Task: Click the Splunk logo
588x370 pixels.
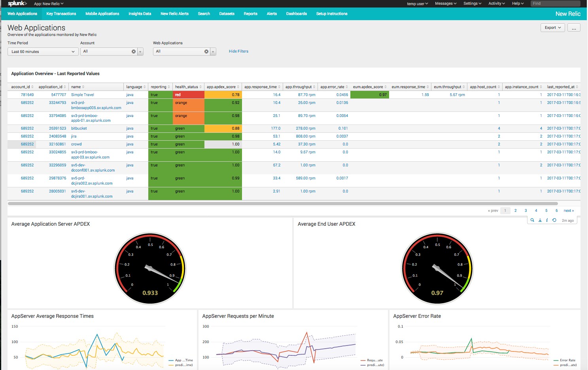Action: pyautogui.click(x=17, y=4)
